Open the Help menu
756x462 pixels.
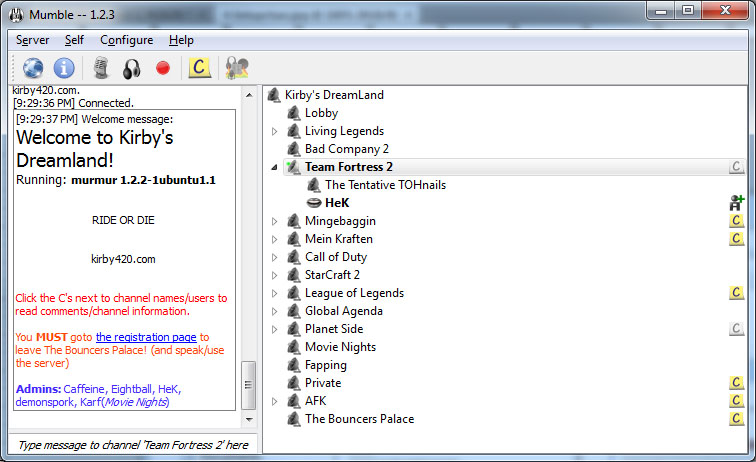[181, 40]
